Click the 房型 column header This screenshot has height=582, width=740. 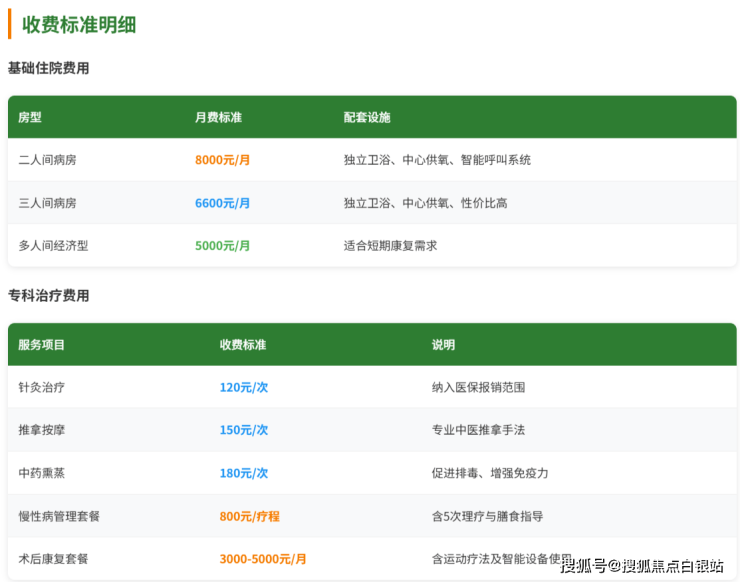coord(30,117)
